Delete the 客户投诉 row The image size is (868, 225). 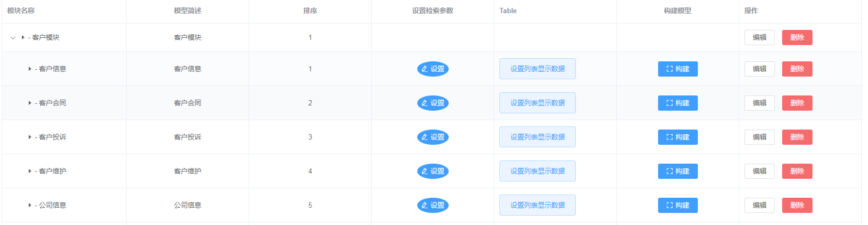pyautogui.click(x=797, y=137)
